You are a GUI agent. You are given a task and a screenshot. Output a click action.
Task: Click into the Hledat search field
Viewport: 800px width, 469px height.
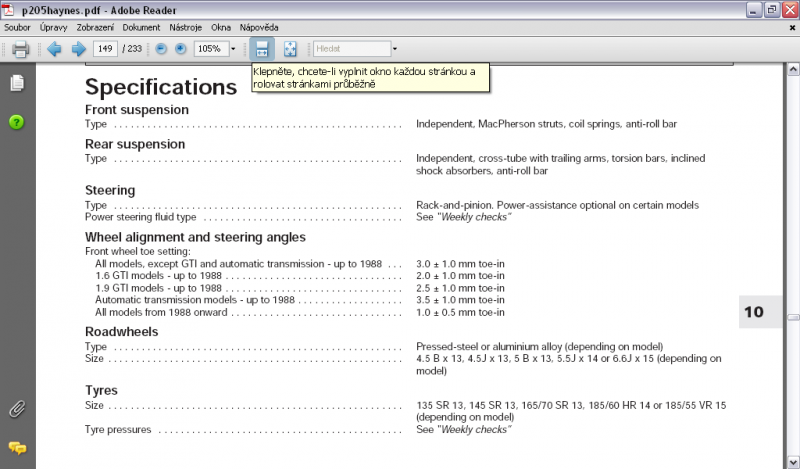[x=350, y=48]
